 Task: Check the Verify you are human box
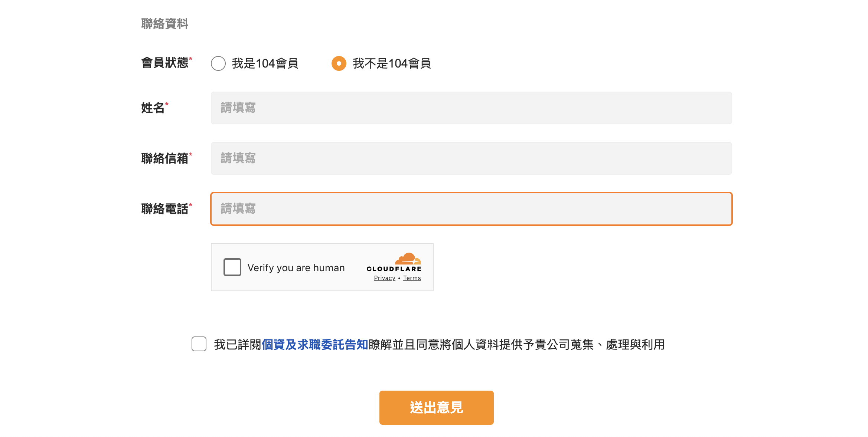point(232,267)
